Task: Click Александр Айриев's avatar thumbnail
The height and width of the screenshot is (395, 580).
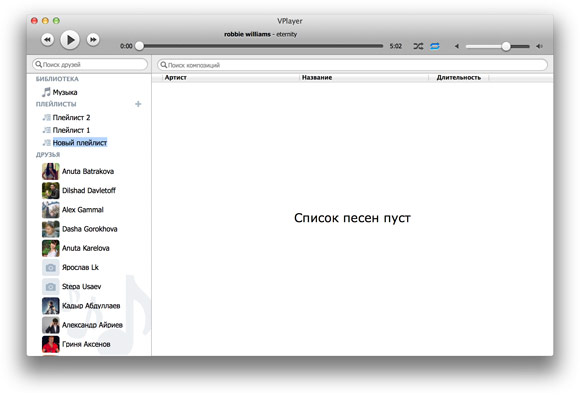Action: [51, 325]
